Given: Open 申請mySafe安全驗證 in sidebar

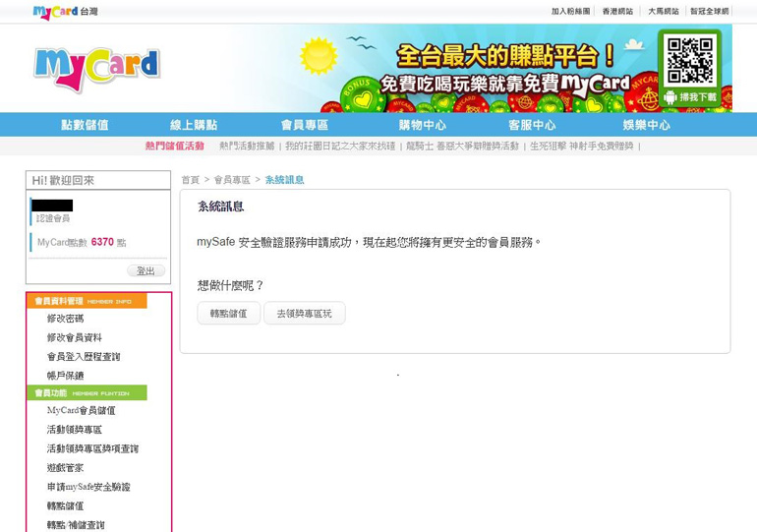Looking at the screenshot, I should [88, 487].
